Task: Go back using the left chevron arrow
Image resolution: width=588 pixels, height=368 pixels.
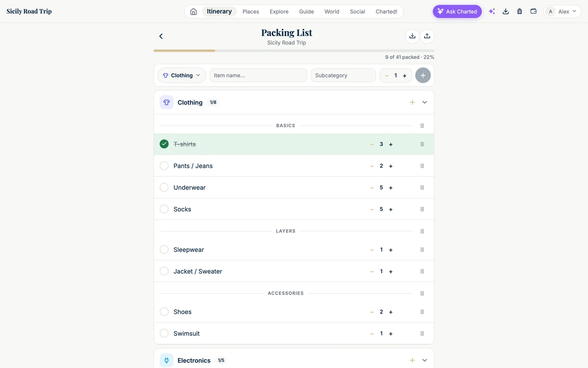Action: [x=161, y=36]
